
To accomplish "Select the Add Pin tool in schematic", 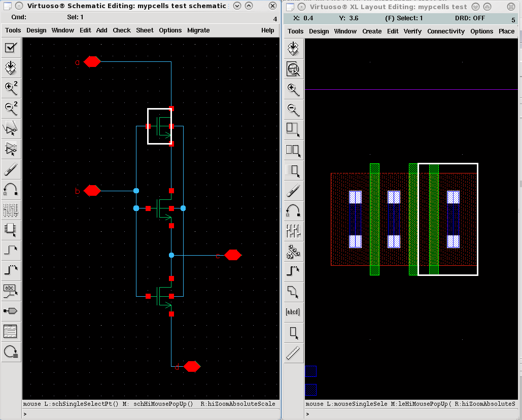I will pyautogui.click(x=11, y=311).
